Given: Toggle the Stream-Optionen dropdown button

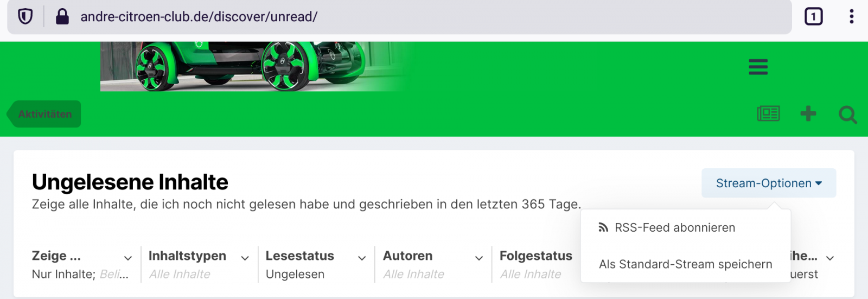Looking at the screenshot, I should tap(769, 183).
